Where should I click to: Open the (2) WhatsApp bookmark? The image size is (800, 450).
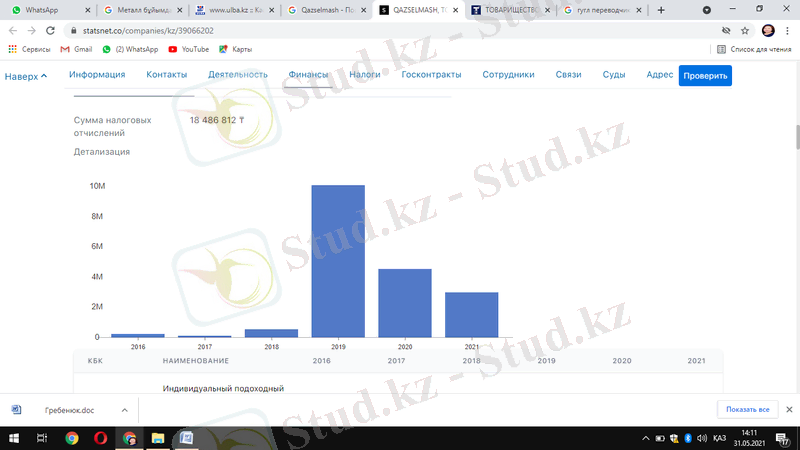tap(130, 49)
